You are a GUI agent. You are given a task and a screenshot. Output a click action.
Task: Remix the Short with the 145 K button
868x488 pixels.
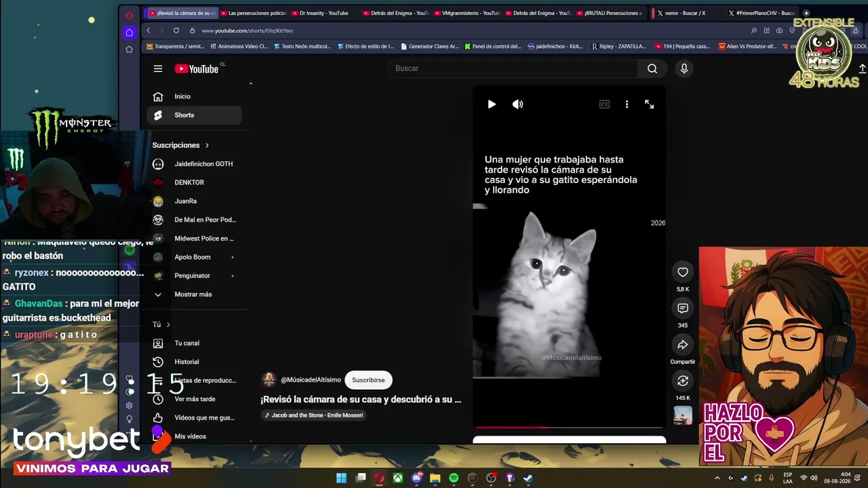[x=683, y=381]
